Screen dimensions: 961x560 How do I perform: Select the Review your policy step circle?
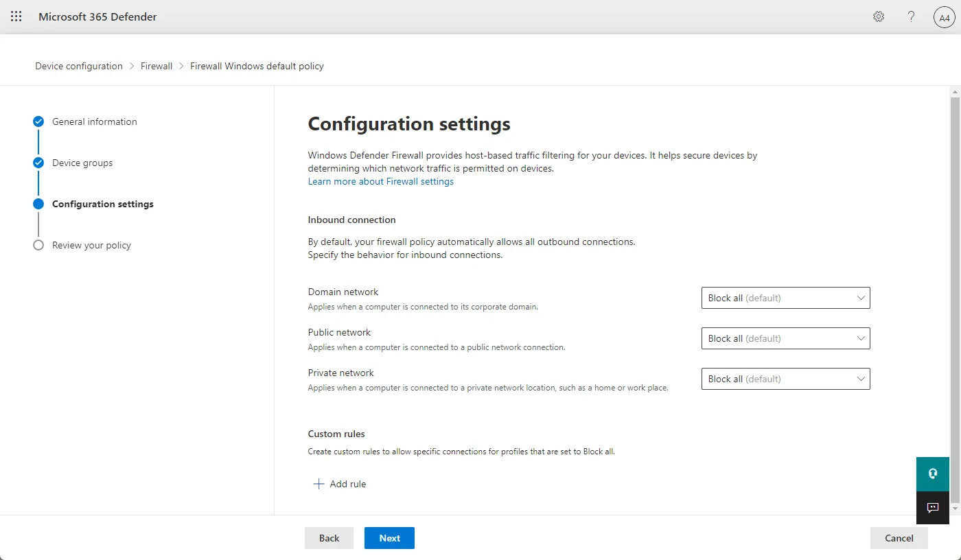38,245
